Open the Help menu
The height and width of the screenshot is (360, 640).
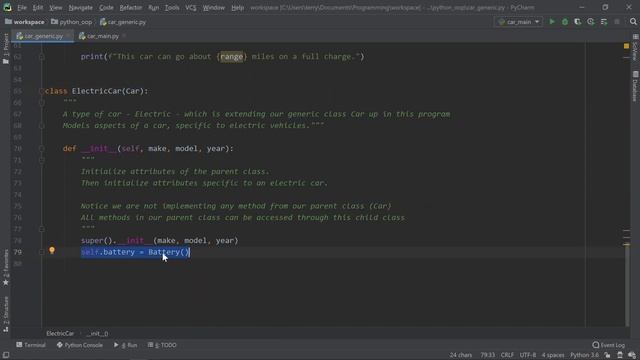click(237, 7)
